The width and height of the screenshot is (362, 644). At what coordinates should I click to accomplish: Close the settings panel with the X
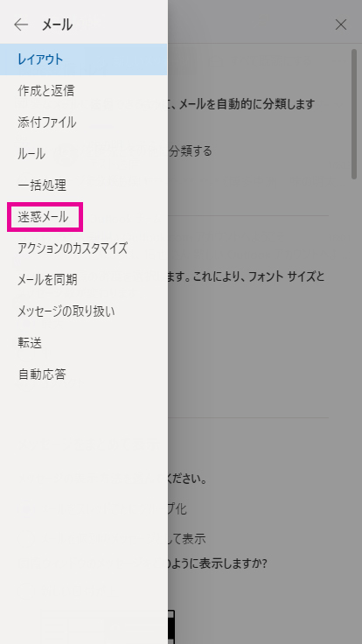[341, 24]
